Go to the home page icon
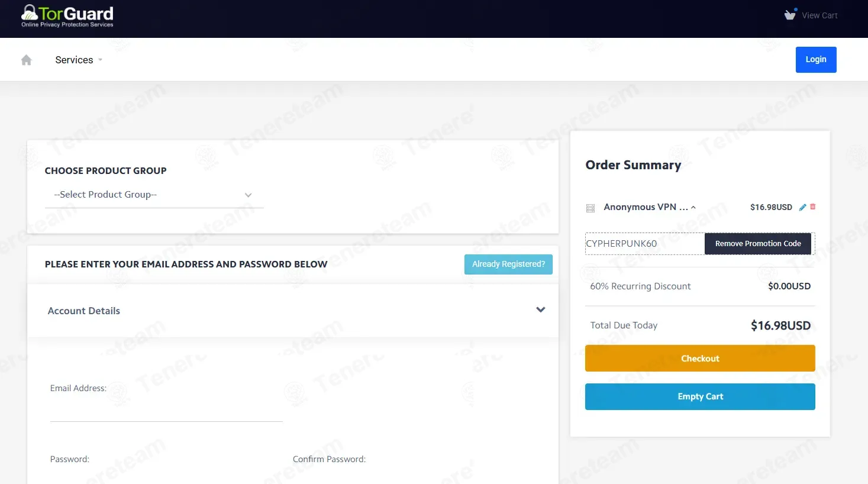Viewport: 868px width, 484px height. point(26,60)
